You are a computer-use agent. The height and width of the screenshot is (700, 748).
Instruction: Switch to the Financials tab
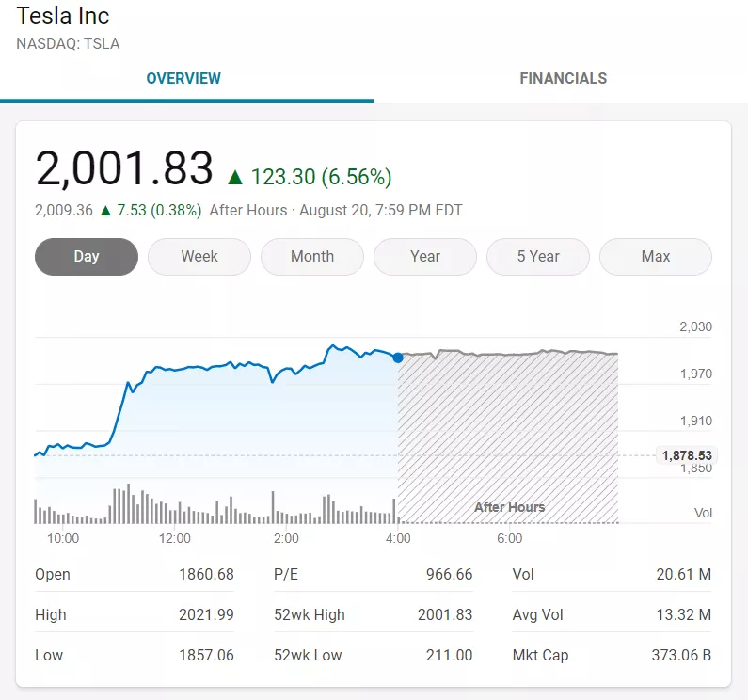563,79
